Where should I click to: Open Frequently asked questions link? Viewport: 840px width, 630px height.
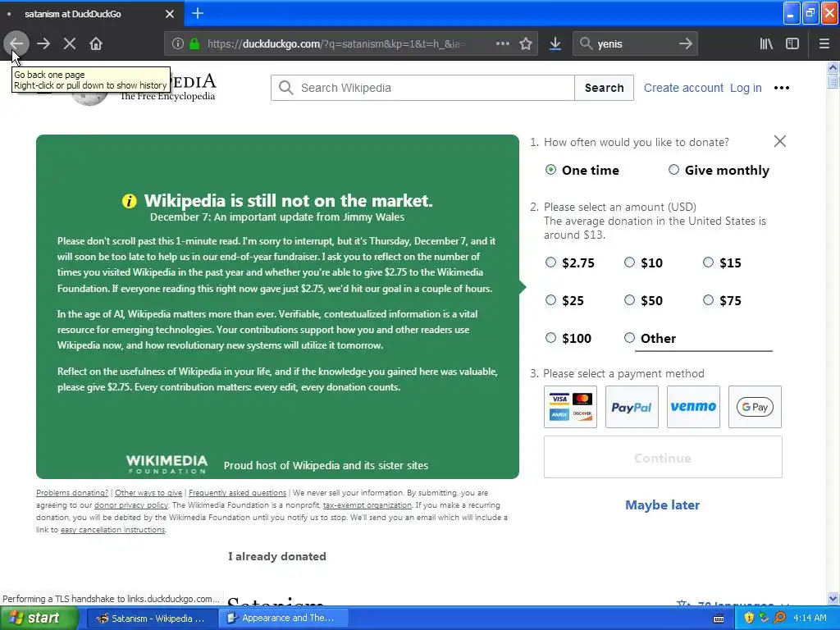click(237, 493)
